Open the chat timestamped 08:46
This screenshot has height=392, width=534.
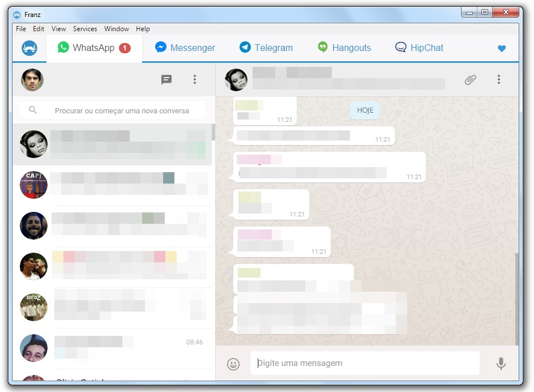pos(112,348)
